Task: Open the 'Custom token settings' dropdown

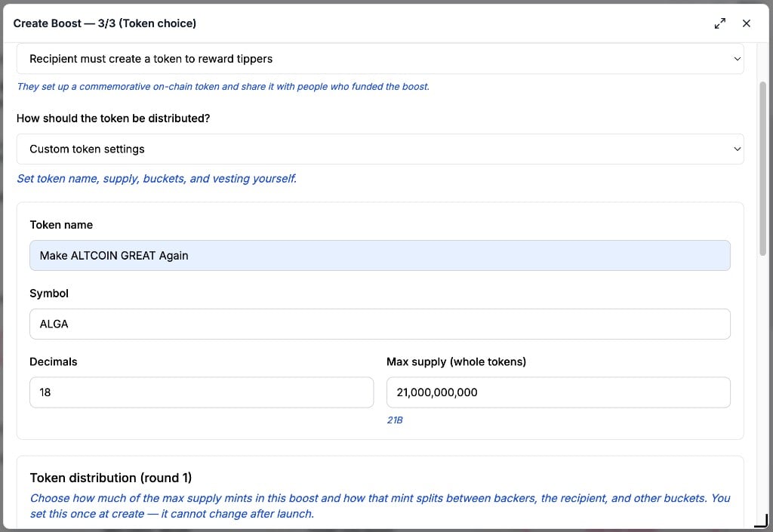Action: click(380, 149)
